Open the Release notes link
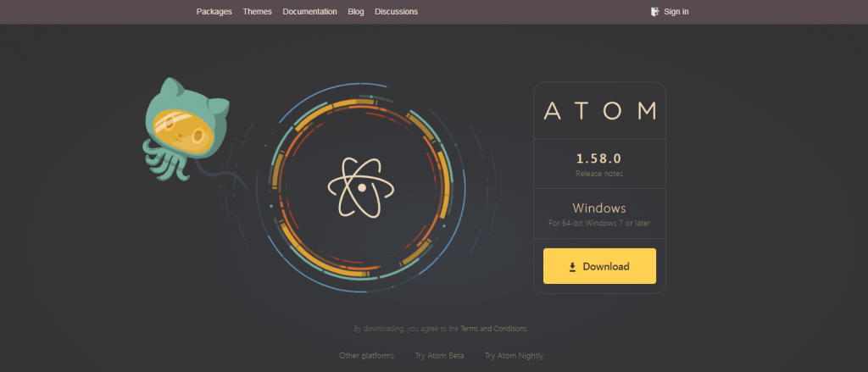Screen dimensions: 868x372 (599, 174)
